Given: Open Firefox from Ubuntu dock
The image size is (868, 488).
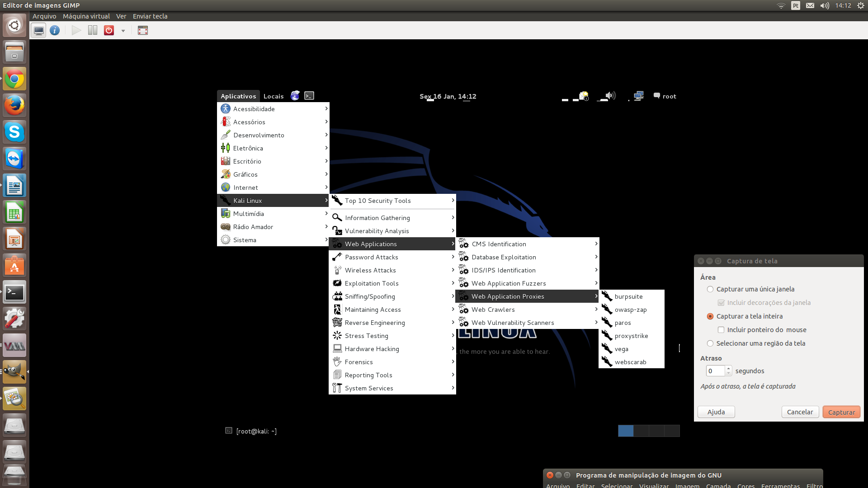Looking at the screenshot, I should click(x=14, y=106).
